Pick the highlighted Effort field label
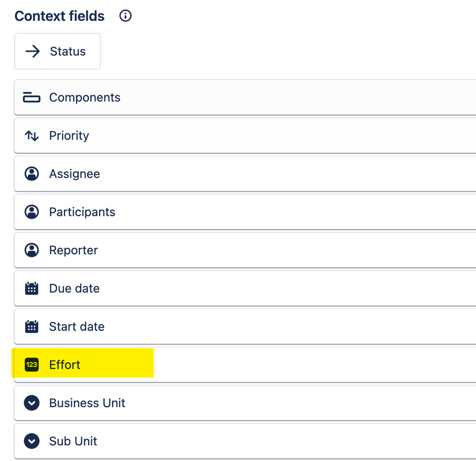476x461 pixels. 65,365
